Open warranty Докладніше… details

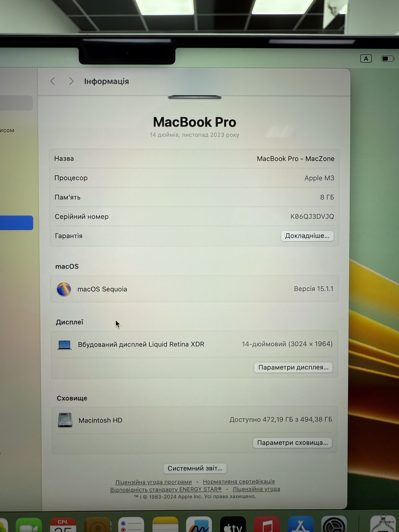coord(307,236)
